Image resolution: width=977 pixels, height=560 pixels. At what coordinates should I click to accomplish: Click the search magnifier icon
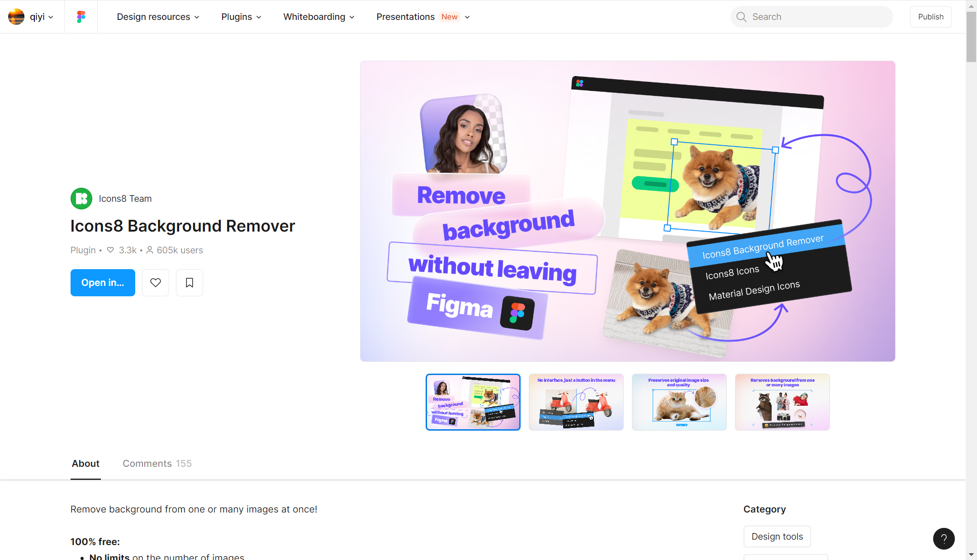tap(741, 17)
